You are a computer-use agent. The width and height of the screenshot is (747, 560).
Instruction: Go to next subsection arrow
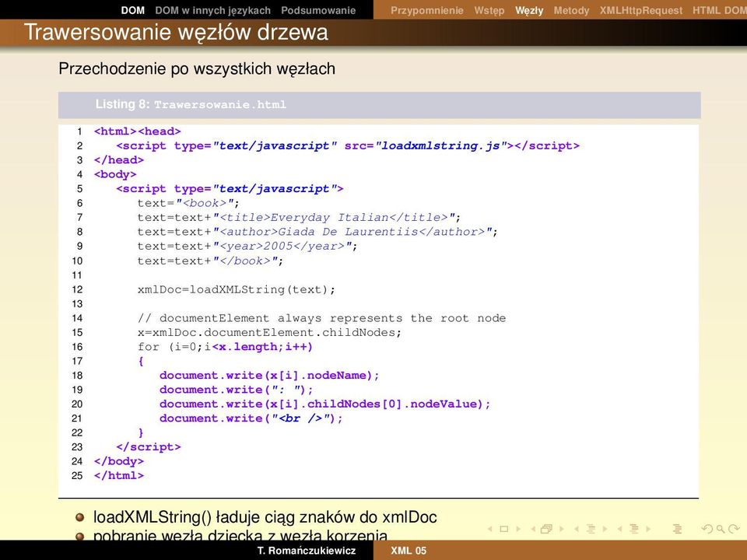coord(605,529)
